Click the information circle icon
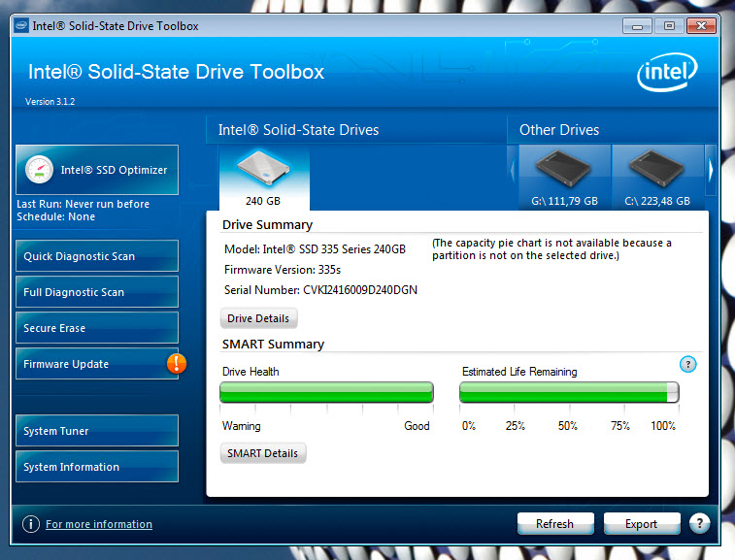 click(31, 523)
